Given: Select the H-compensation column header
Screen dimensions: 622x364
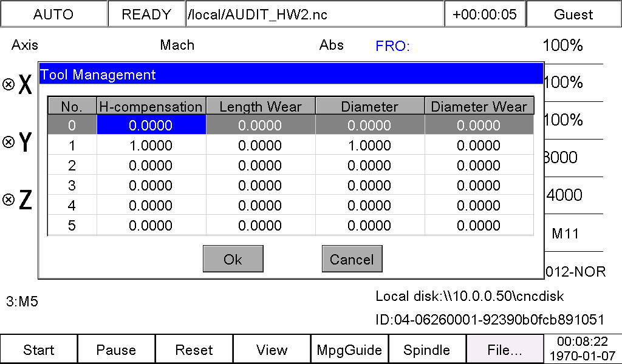Looking at the screenshot, I should (x=151, y=106).
